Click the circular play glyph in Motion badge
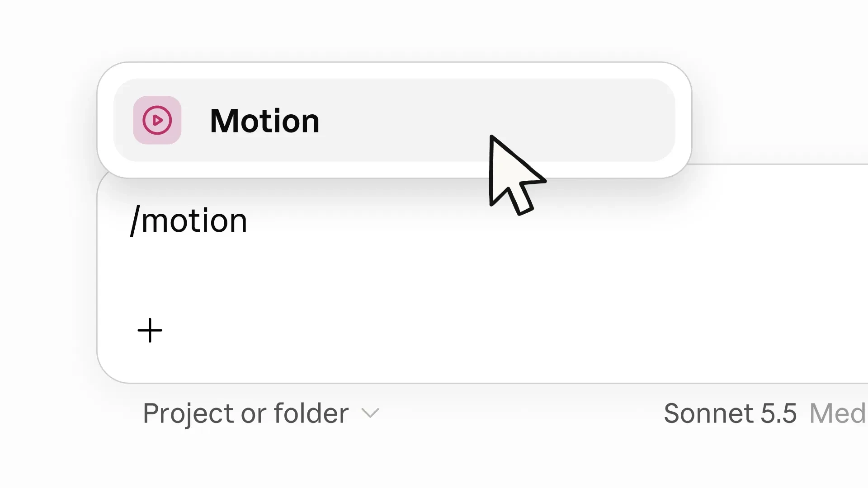Image resolution: width=868 pixels, height=488 pixels. coord(157,120)
